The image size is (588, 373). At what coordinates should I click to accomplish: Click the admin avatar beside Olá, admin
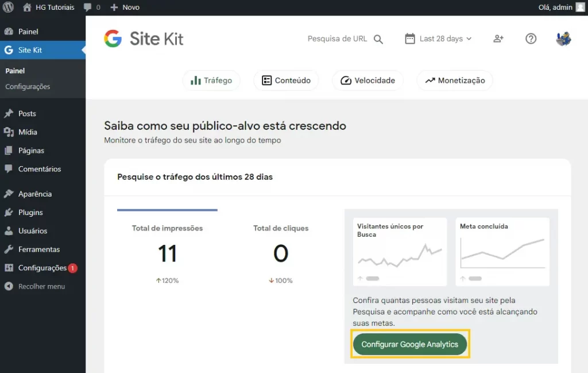[x=581, y=7]
